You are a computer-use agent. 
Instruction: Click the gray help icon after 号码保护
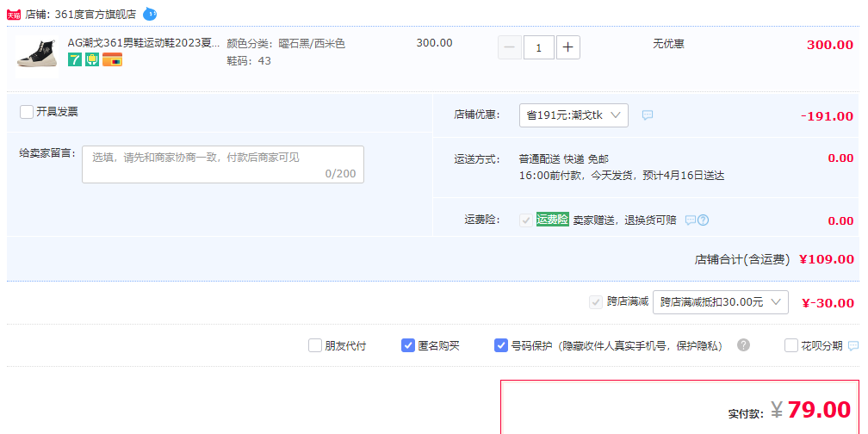point(743,345)
